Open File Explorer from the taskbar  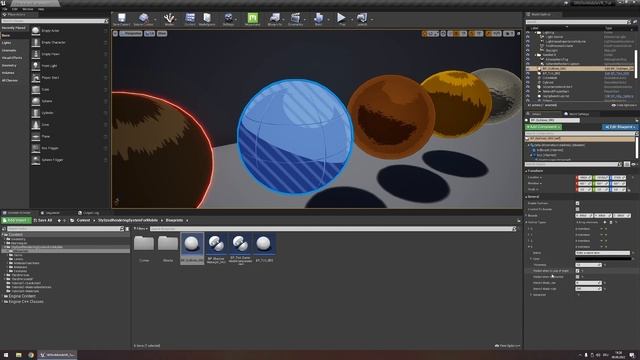(x=19, y=355)
